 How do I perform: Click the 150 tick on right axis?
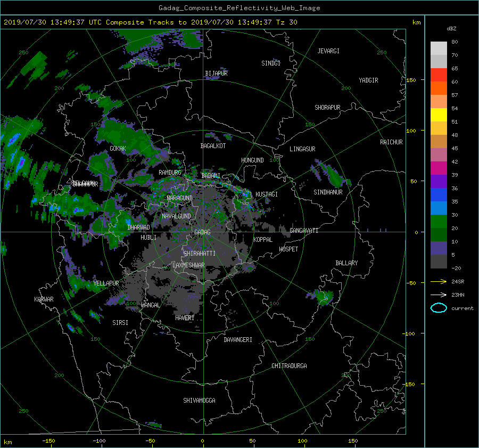[411, 80]
